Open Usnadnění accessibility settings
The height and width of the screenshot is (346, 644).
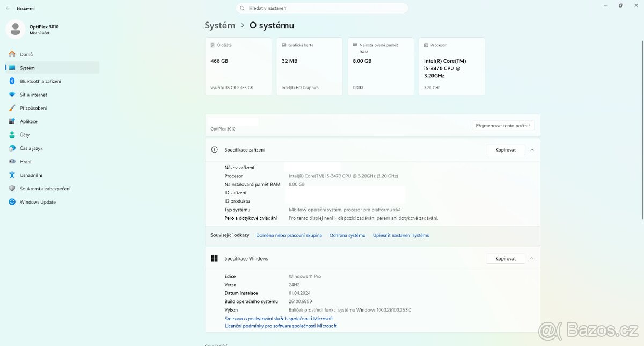tap(31, 175)
